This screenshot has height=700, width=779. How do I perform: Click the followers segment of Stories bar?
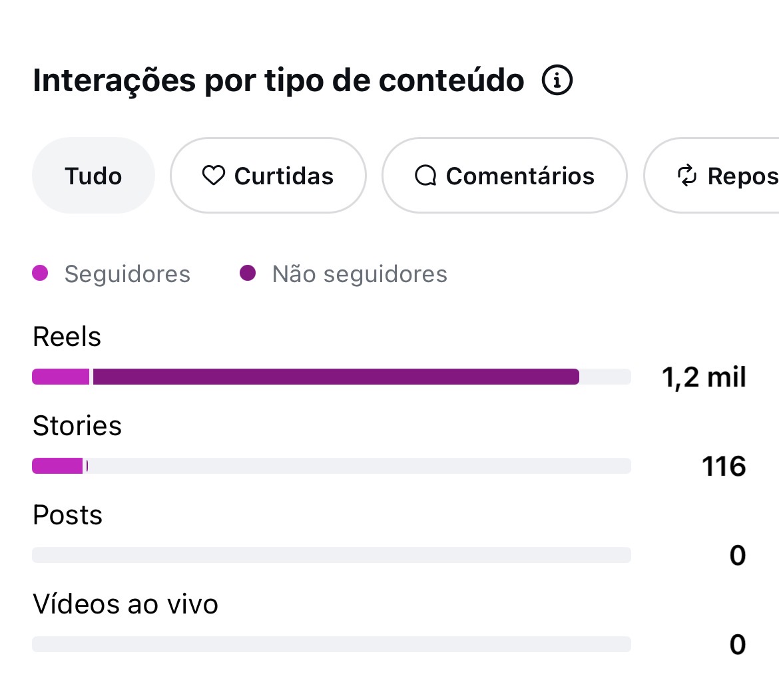pos(57,466)
